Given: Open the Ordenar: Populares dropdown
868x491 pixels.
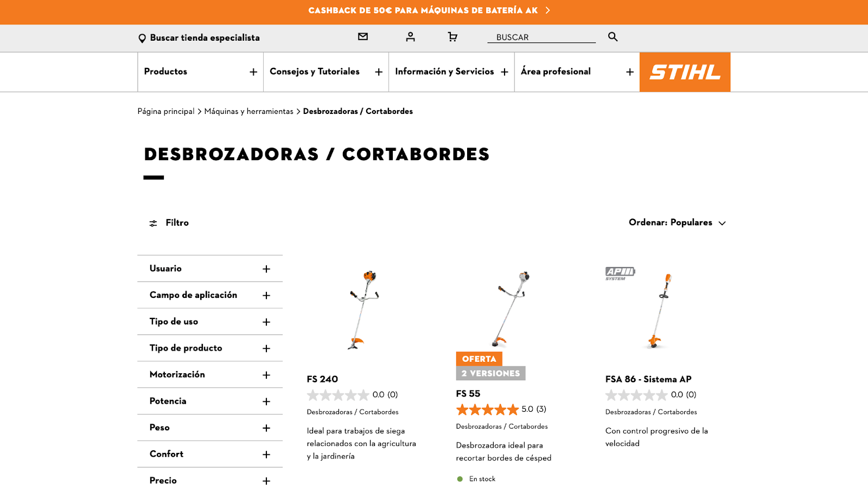Looking at the screenshot, I should pos(677,222).
